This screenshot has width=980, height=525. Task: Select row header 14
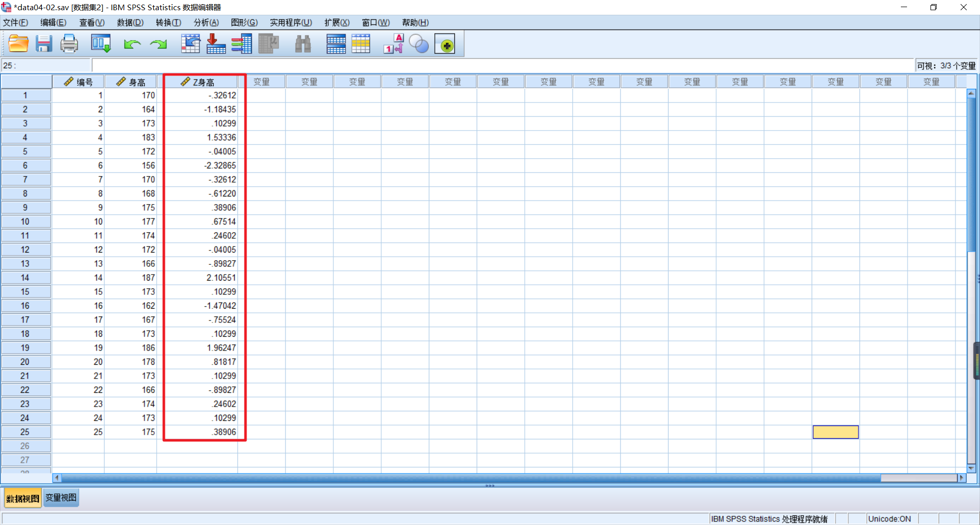pos(26,278)
